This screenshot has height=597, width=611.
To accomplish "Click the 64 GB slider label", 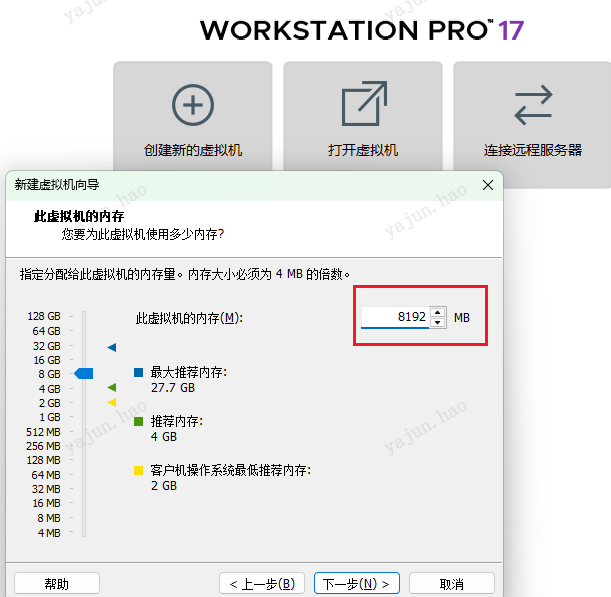I will point(46,331).
